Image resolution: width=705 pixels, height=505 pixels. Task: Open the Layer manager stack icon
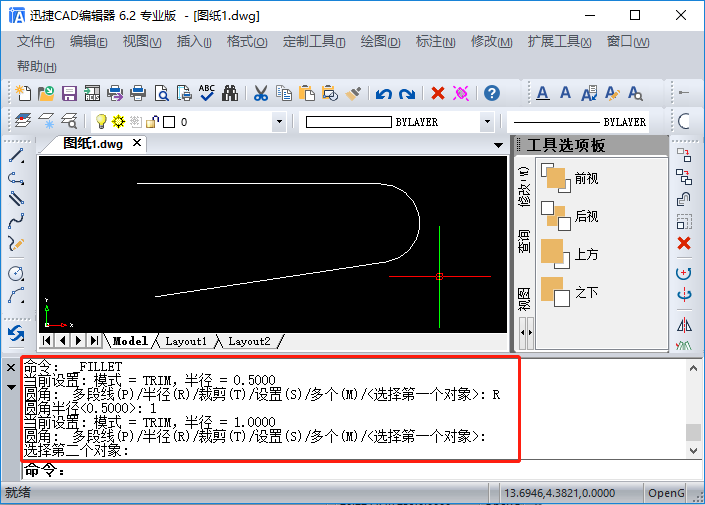pyautogui.click(x=23, y=121)
